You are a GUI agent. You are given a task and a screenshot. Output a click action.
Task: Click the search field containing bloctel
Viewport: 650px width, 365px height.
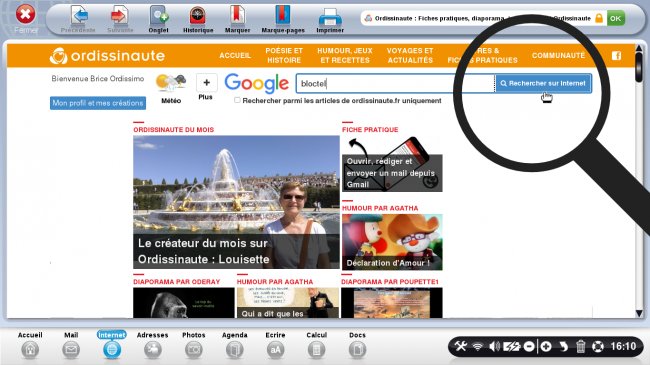coord(395,83)
